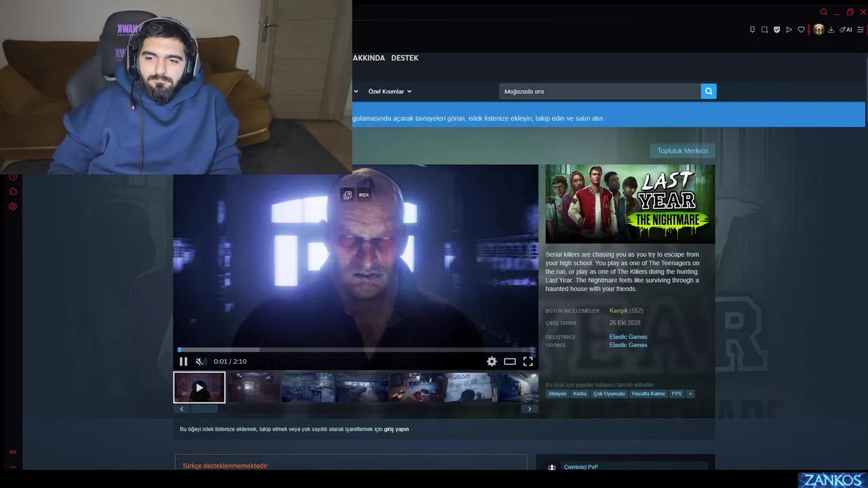Click the RGX overlay button on video
This screenshot has height=488, width=868.
tap(364, 195)
